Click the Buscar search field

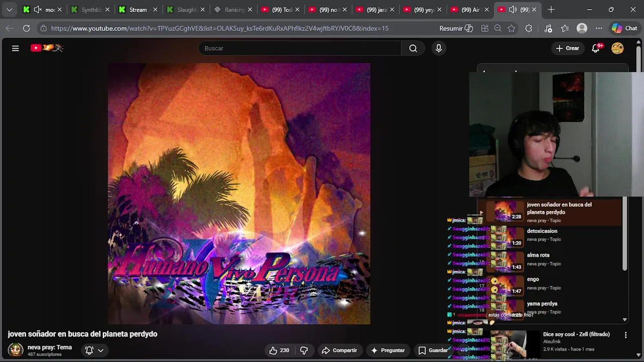[x=300, y=48]
